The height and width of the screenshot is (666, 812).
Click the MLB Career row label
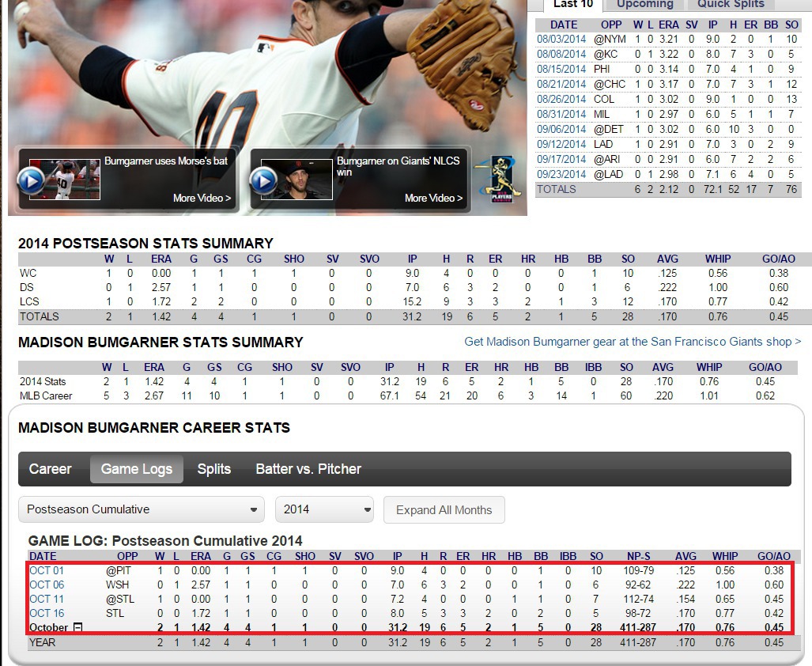tap(46, 396)
